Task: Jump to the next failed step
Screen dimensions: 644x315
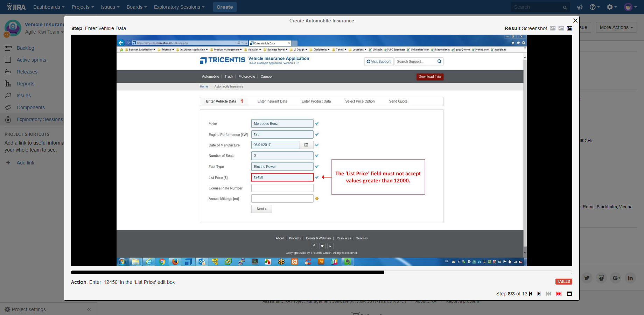Action: (559, 294)
